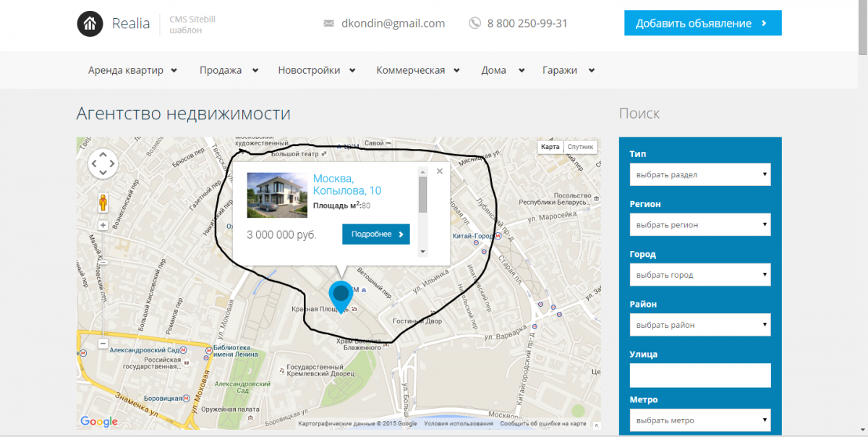Click the popup scrollbar up arrow
The image size is (868, 437).
tap(423, 171)
